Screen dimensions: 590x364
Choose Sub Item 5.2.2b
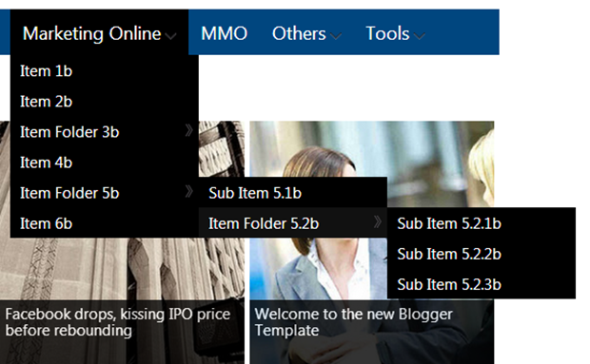482,254
